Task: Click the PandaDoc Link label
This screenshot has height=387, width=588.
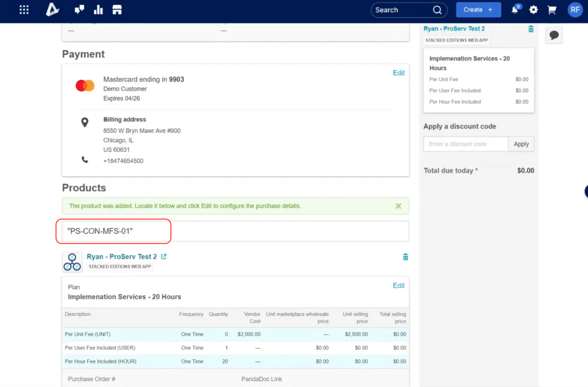Action: (x=262, y=379)
